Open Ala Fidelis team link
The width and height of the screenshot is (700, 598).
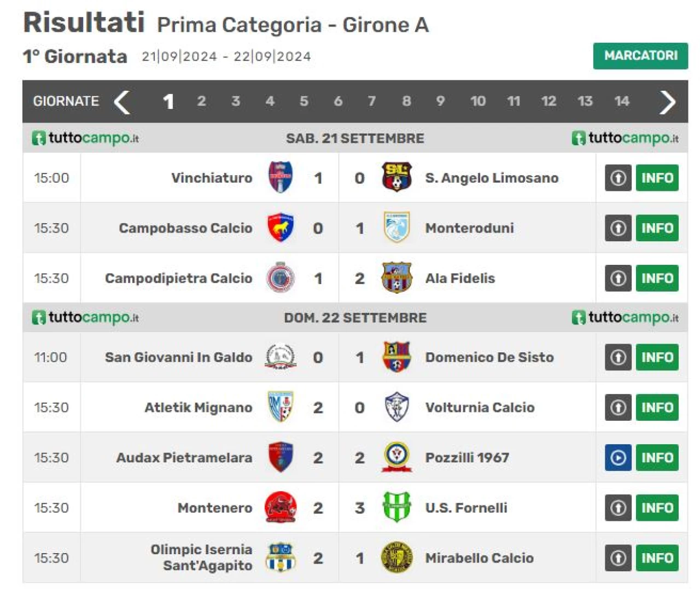tap(460, 278)
